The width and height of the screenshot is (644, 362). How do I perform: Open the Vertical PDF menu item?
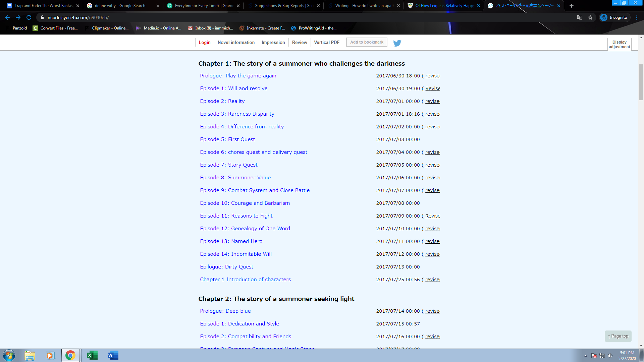click(x=326, y=43)
